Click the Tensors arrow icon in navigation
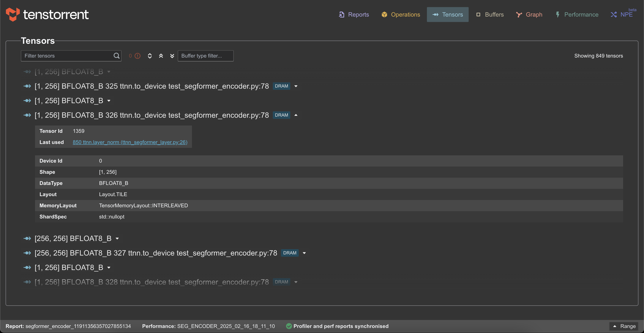 (x=435, y=15)
